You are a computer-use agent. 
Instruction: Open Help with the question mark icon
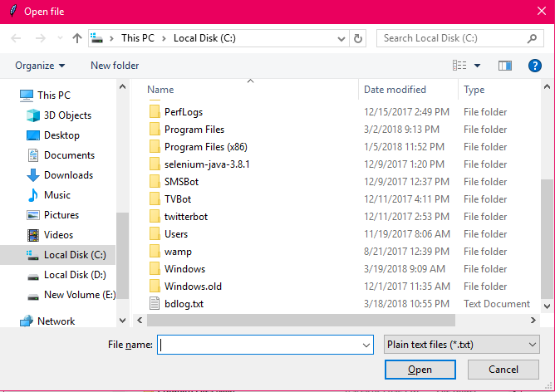(535, 66)
